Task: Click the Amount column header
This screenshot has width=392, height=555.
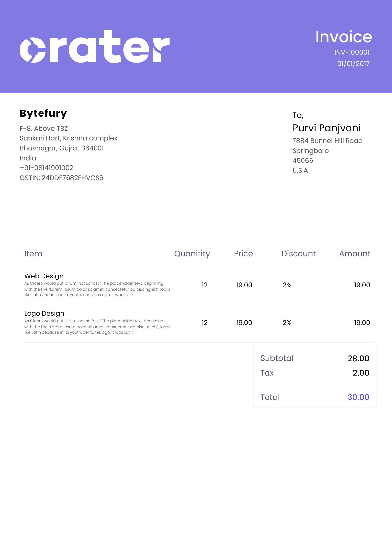Action: tap(354, 254)
